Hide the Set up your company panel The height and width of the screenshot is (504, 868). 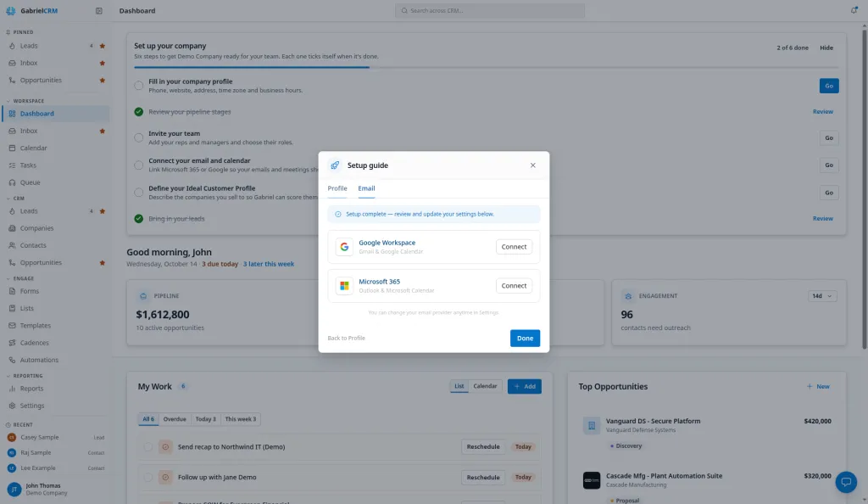(826, 48)
